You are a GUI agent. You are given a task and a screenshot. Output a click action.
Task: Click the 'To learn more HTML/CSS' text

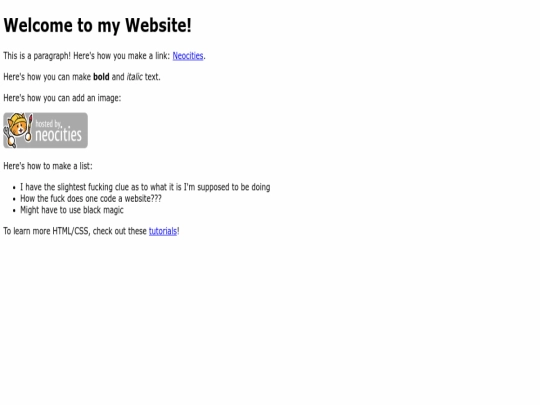point(47,231)
